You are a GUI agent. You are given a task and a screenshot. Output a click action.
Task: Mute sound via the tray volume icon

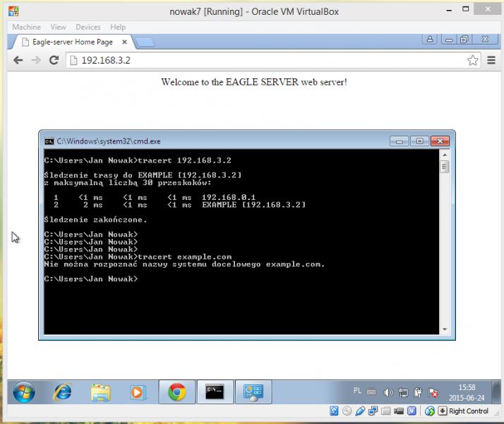click(x=388, y=392)
